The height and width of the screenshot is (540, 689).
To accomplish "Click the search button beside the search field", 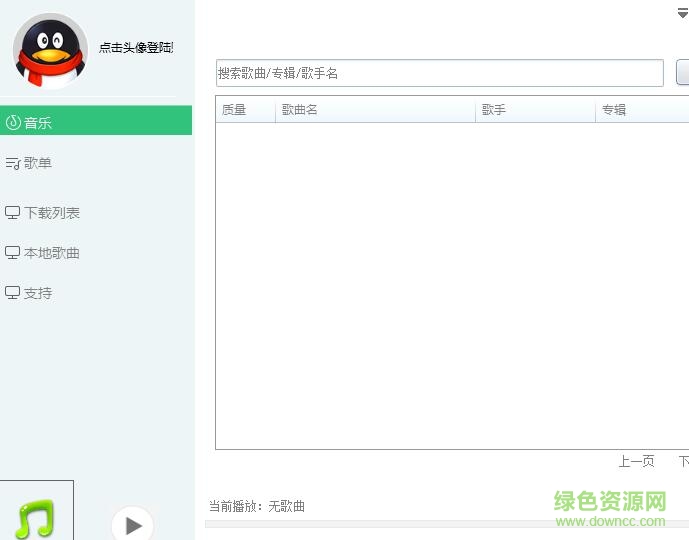I will pos(682,73).
